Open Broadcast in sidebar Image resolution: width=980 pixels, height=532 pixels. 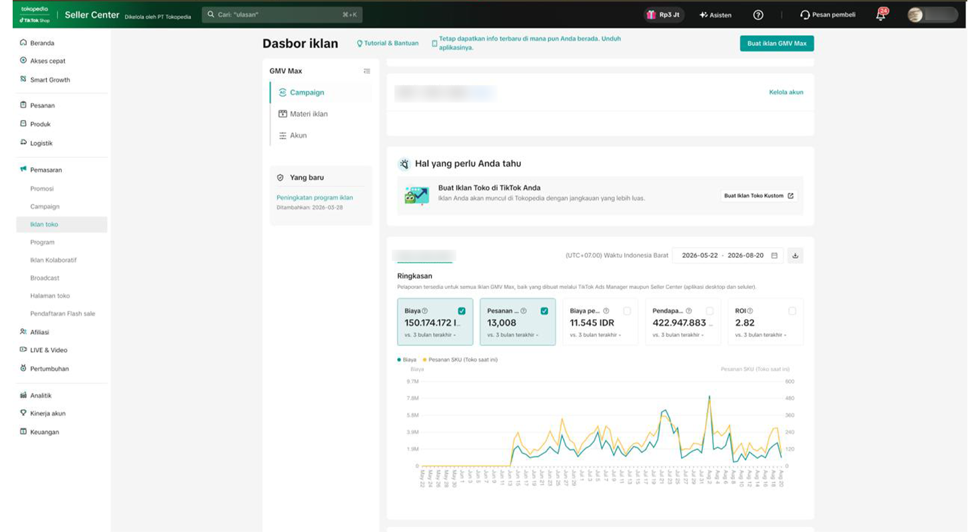coord(45,278)
